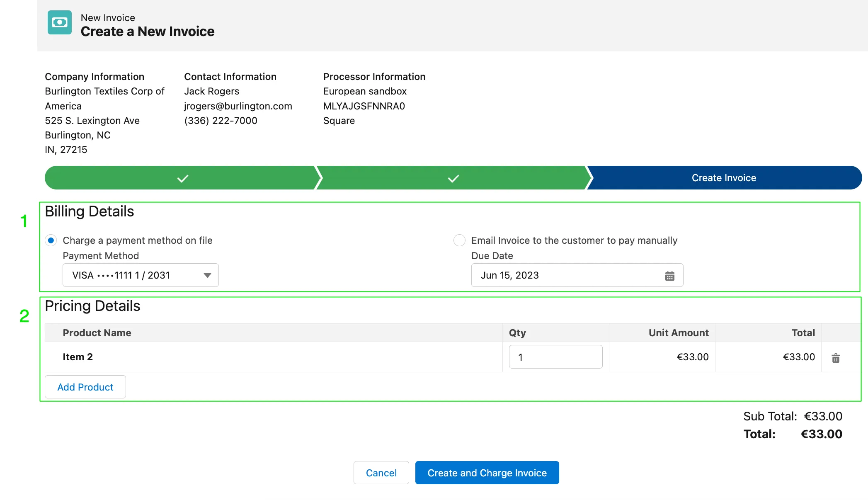Click the Jack Rogers contact name
The height and width of the screenshot is (500, 868).
211,91
